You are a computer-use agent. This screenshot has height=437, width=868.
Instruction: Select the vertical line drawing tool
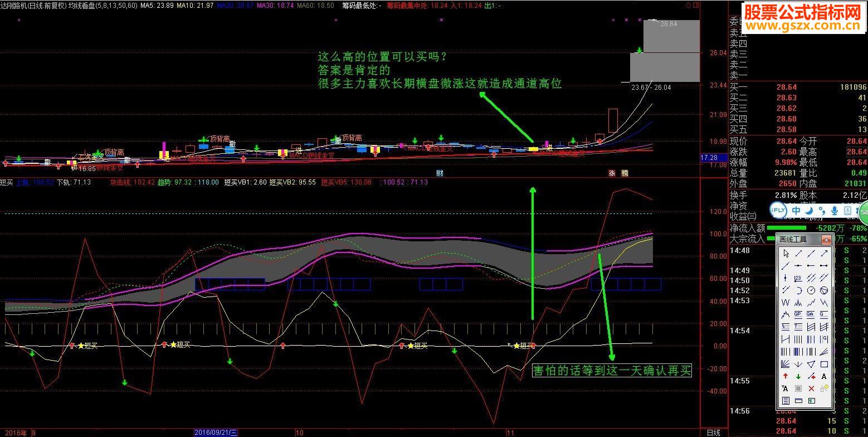coord(786,278)
